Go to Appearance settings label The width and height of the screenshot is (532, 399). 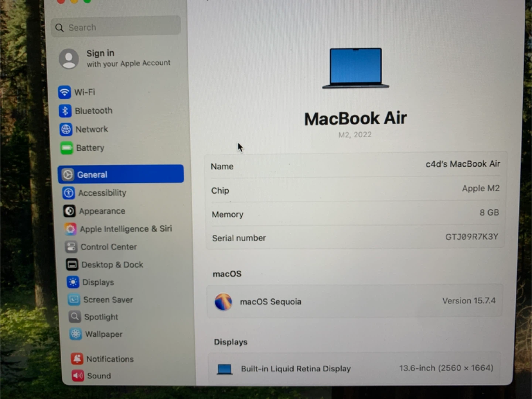(x=102, y=211)
